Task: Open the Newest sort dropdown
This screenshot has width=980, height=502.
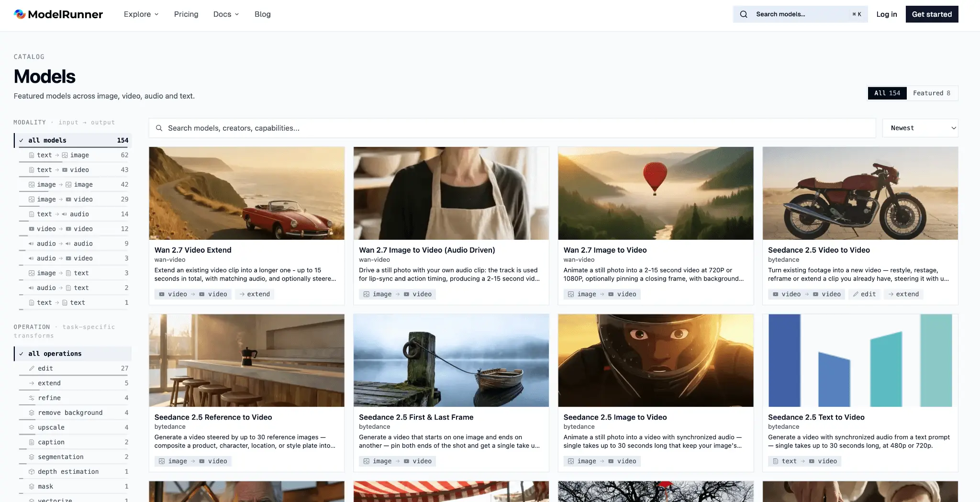Action: click(920, 128)
